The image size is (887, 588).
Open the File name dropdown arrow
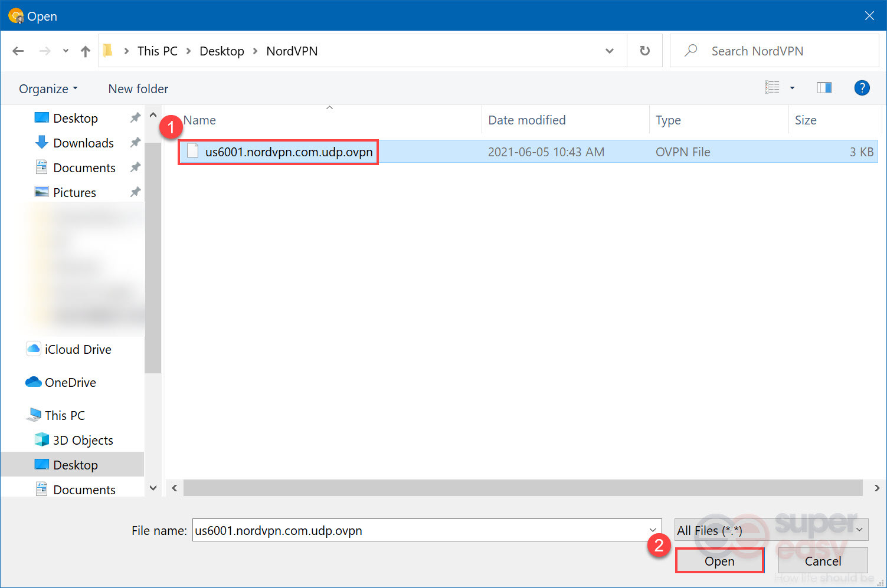point(653,530)
